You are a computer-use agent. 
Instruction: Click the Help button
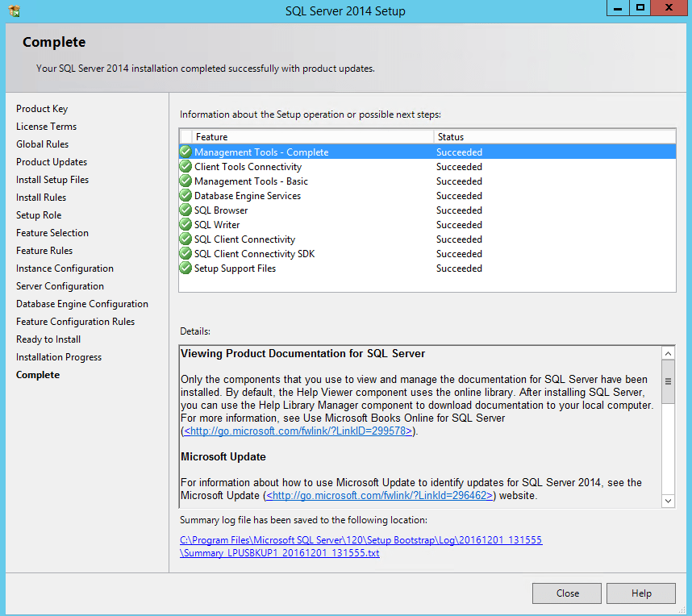[x=640, y=593]
